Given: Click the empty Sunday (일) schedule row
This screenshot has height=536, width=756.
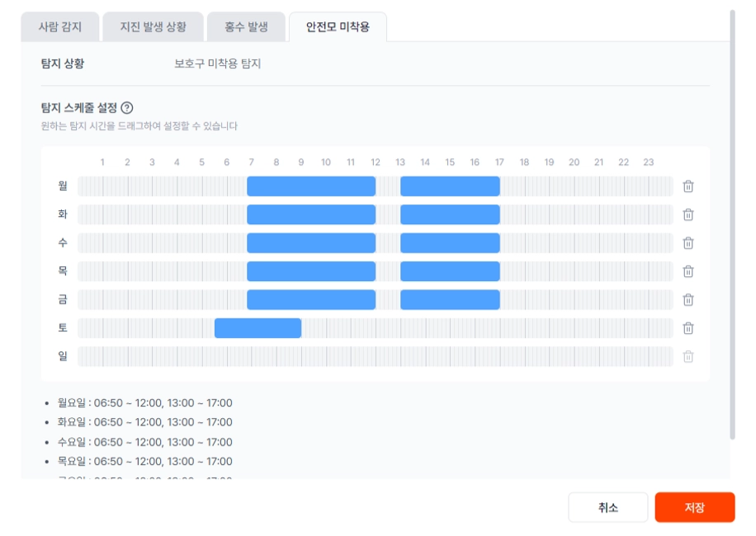Looking at the screenshot, I should click(375, 356).
